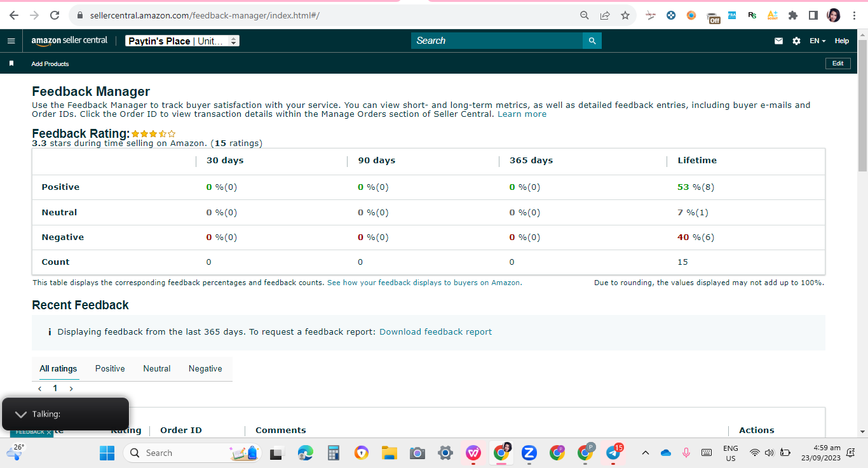This screenshot has height=468, width=868.
Task: Select the All ratings tab
Action: click(x=58, y=369)
